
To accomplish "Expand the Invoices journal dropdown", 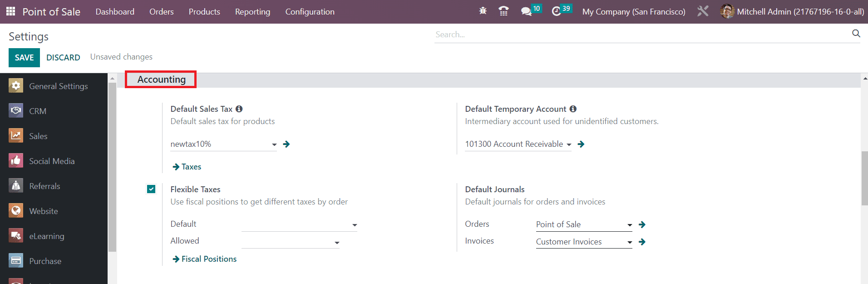I will 630,242.
